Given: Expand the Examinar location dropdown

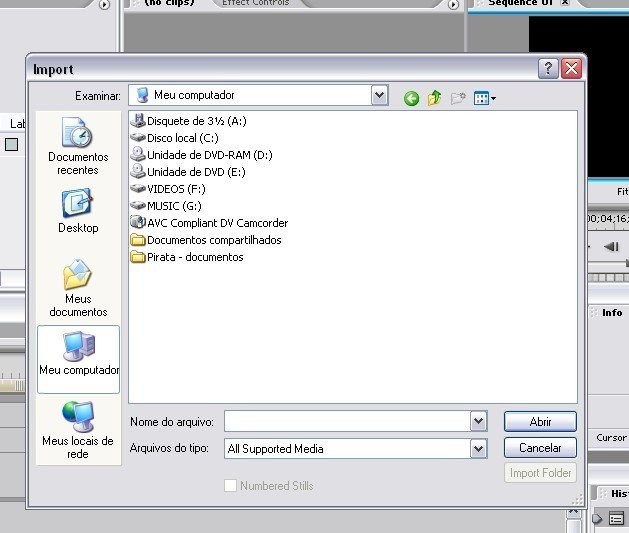Looking at the screenshot, I should pyautogui.click(x=379, y=96).
